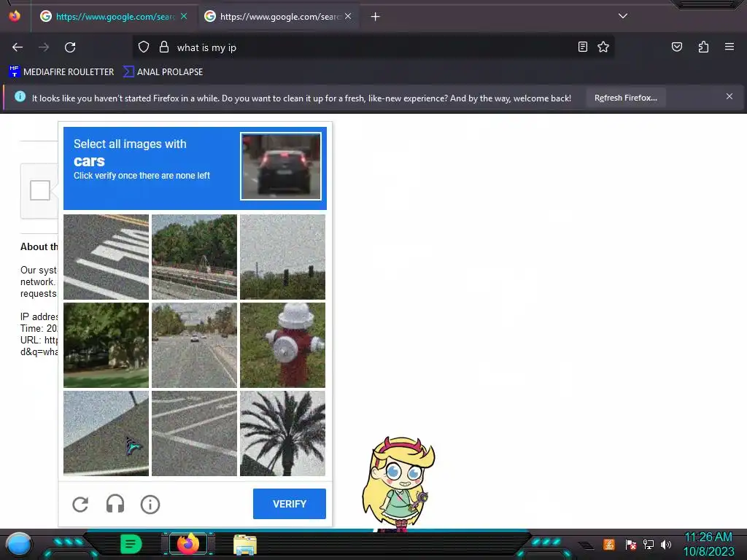Open the MEDIAFIRE ROULETTER bookmark
Viewport: 747px width, 560px height.
(61, 72)
